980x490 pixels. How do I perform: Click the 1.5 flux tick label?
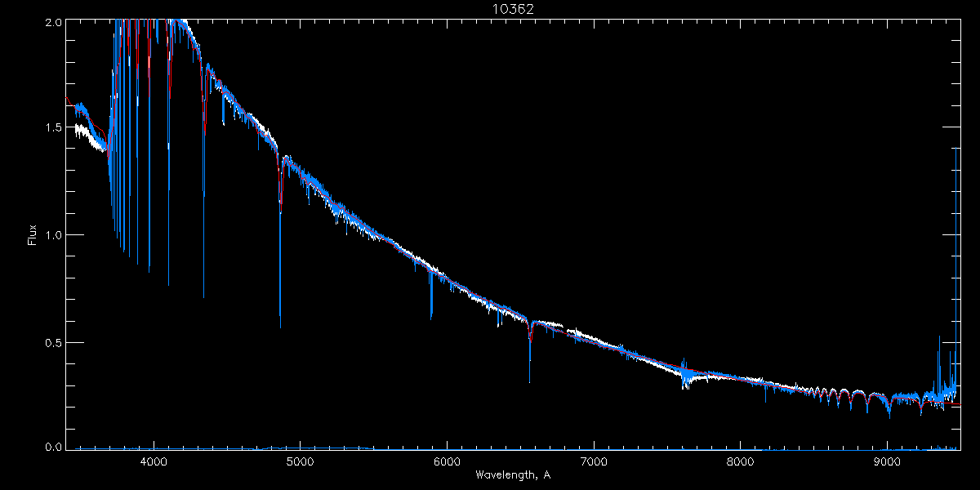click(x=53, y=128)
